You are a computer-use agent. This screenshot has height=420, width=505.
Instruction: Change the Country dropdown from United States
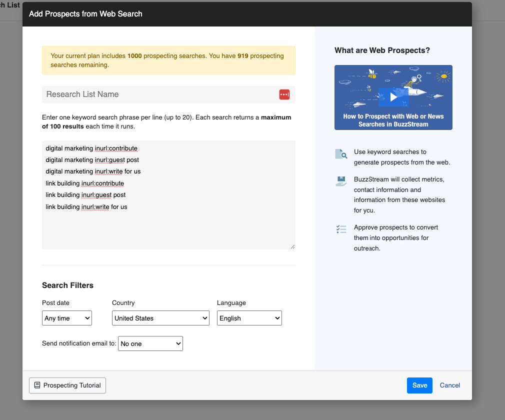pyautogui.click(x=160, y=317)
